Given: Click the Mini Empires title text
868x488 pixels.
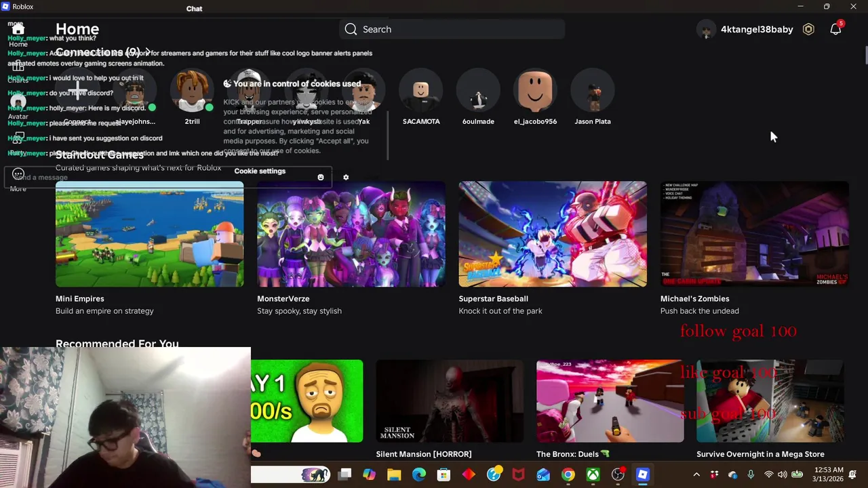Looking at the screenshot, I should point(80,298).
